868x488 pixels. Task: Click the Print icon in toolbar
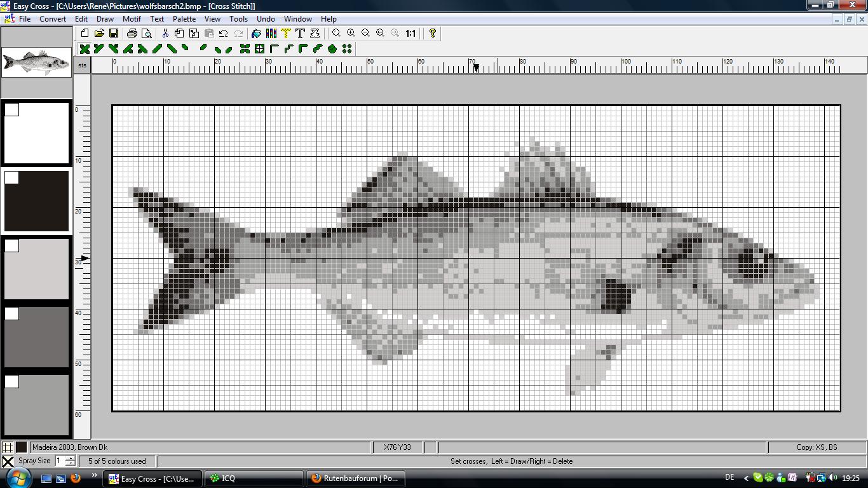(x=132, y=33)
